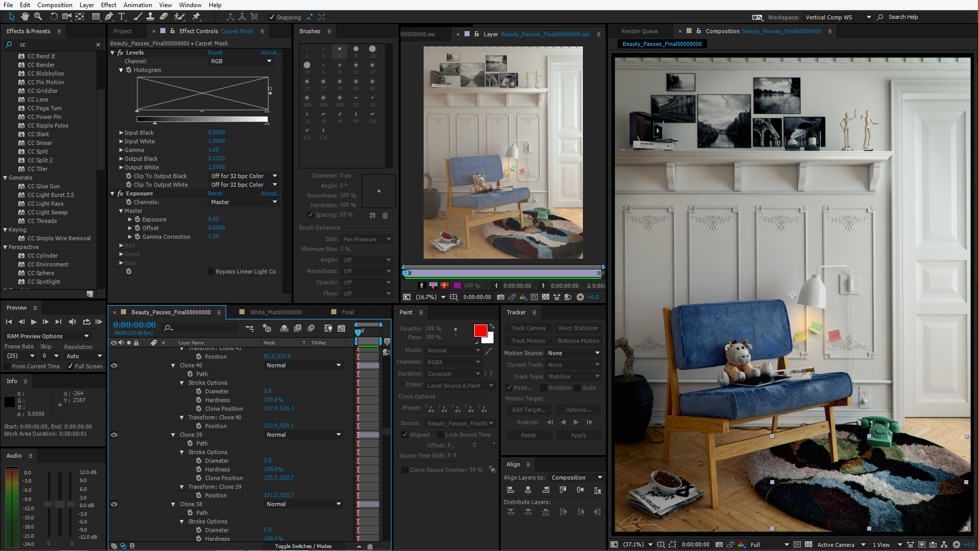Viewport: 980px width, 551px height.
Task: Reset the Levels effect
Action: click(214, 53)
